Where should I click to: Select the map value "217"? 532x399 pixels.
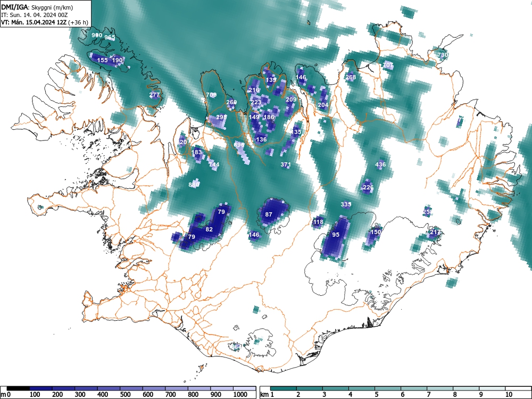click(435, 232)
